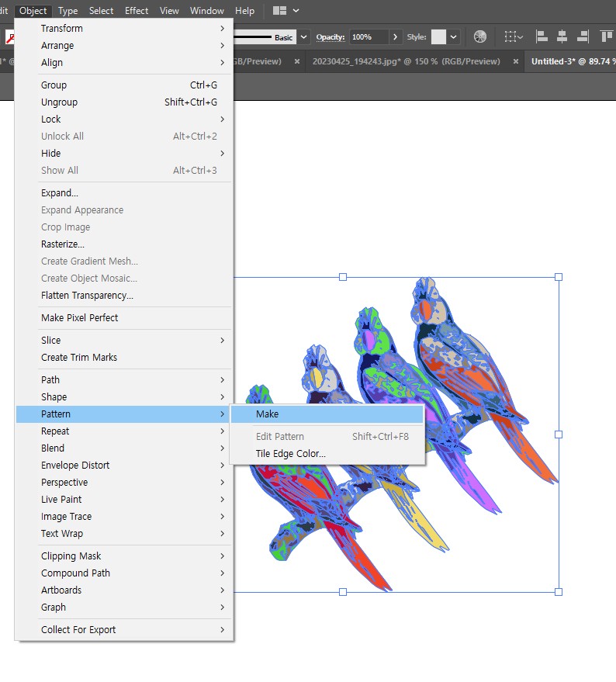Click the Opacity label link

[x=330, y=37]
